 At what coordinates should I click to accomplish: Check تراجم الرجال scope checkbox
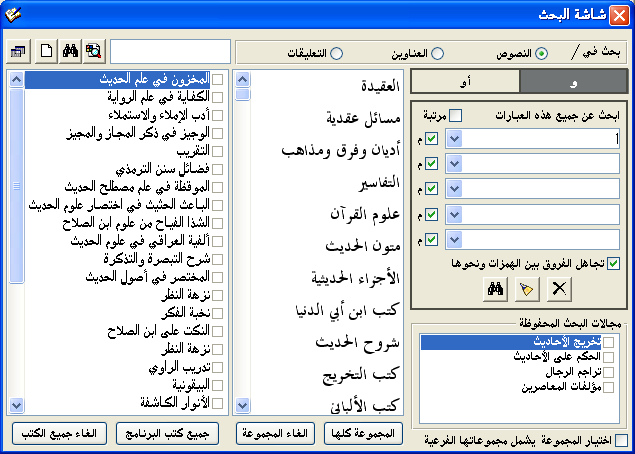pyautogui.click(x=608, y=372)
